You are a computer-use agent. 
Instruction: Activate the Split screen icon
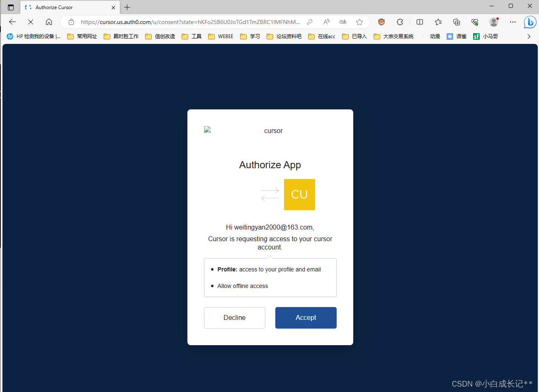[420, 22]
